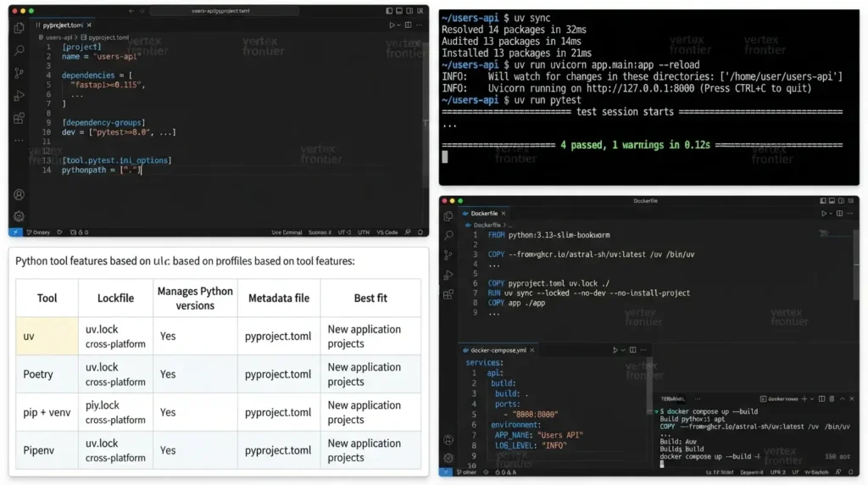This screenshot has width=868, height=485.
Task: Click notifications bell in Dockerfile window status bar
Action: 851,472
